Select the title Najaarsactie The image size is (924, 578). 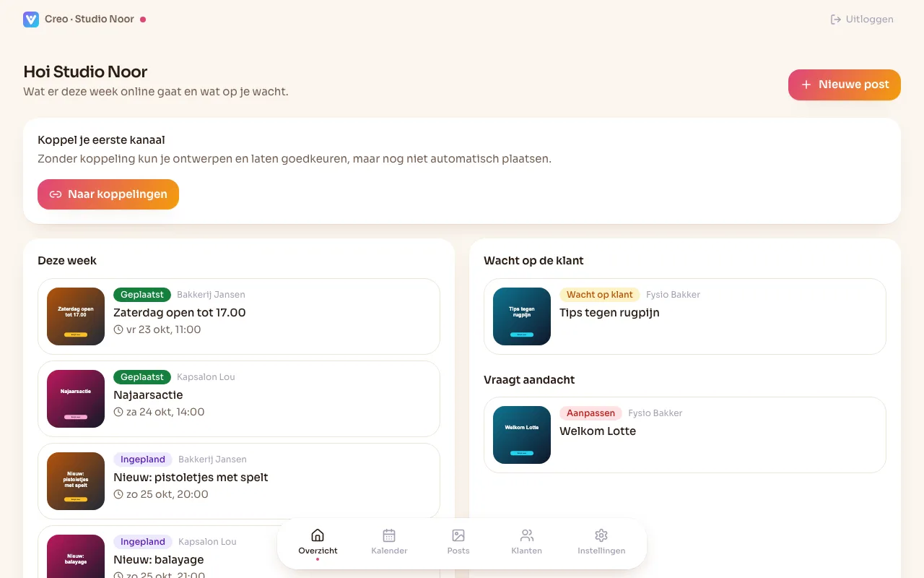pos(148,395)
